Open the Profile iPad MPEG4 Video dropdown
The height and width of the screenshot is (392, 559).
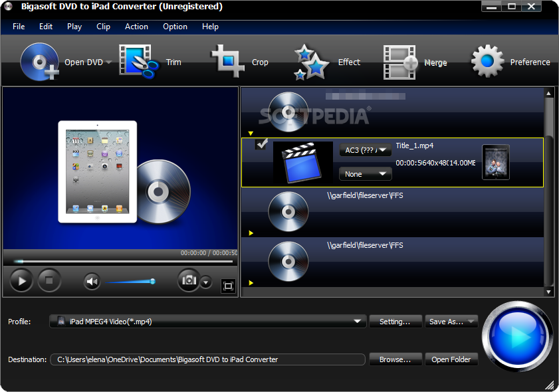(208, 322)
